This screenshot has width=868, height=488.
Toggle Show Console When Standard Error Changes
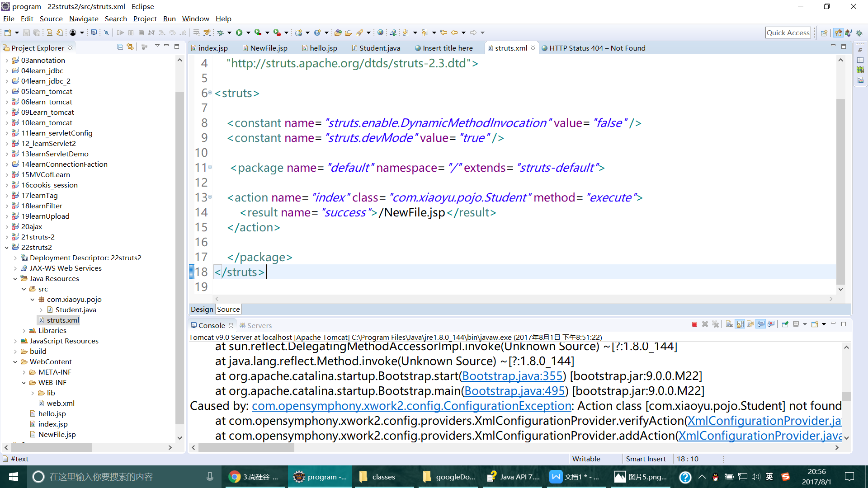tap(771, 324)
